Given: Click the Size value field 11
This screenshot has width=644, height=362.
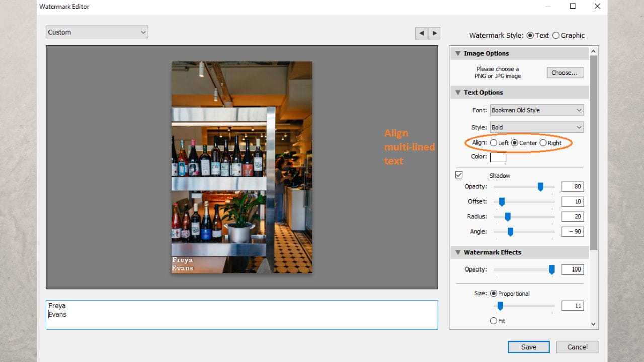Looking at the screenshot, I should pyautogui.click(x=573, y=305).
